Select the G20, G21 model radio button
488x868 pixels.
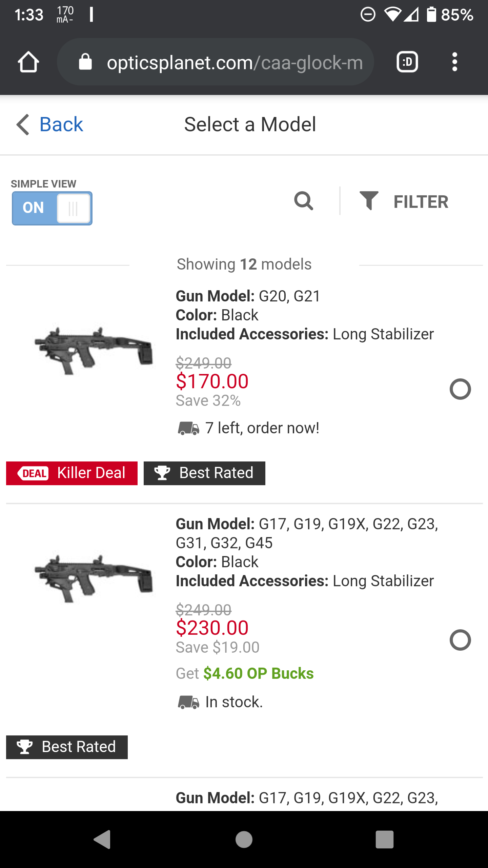[x=460, y=389]
